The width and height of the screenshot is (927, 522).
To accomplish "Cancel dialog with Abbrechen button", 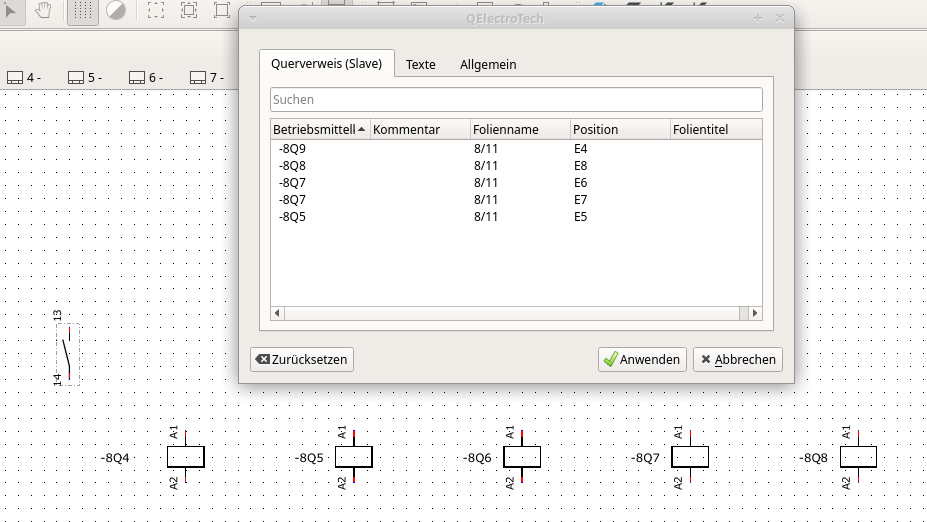I will 737,359.
